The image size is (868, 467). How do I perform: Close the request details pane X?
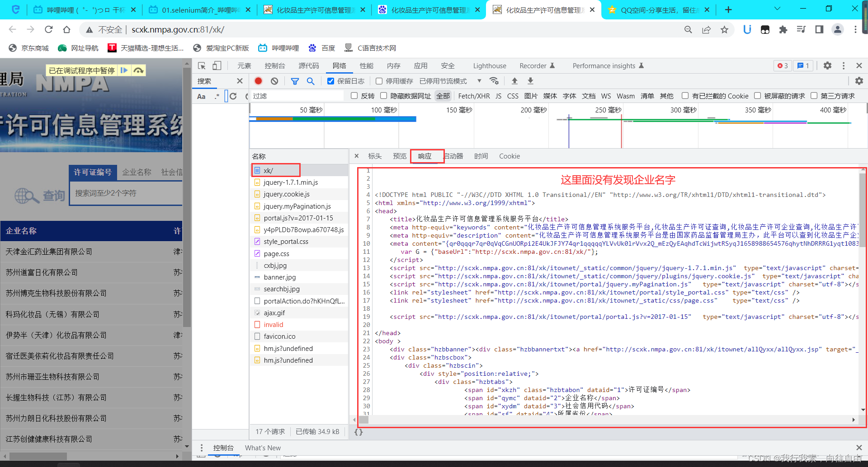click(357, 156)
